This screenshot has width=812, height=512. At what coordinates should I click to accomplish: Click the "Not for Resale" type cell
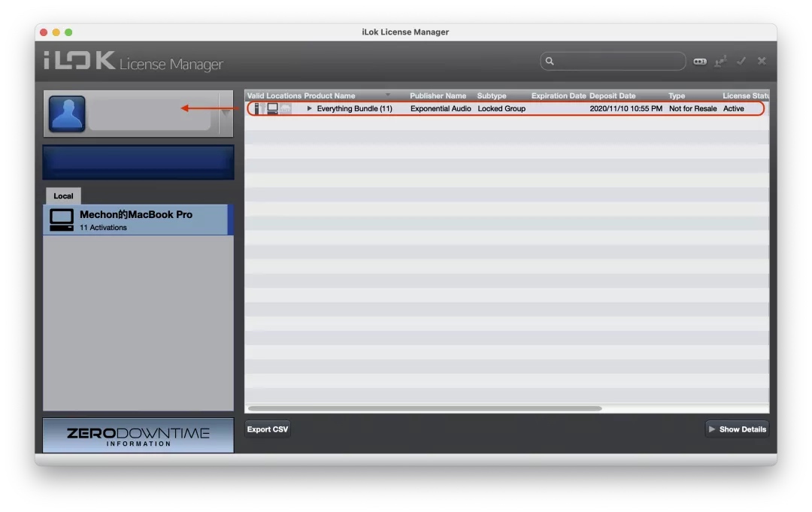pyautogui.click(x=693, y=109)
